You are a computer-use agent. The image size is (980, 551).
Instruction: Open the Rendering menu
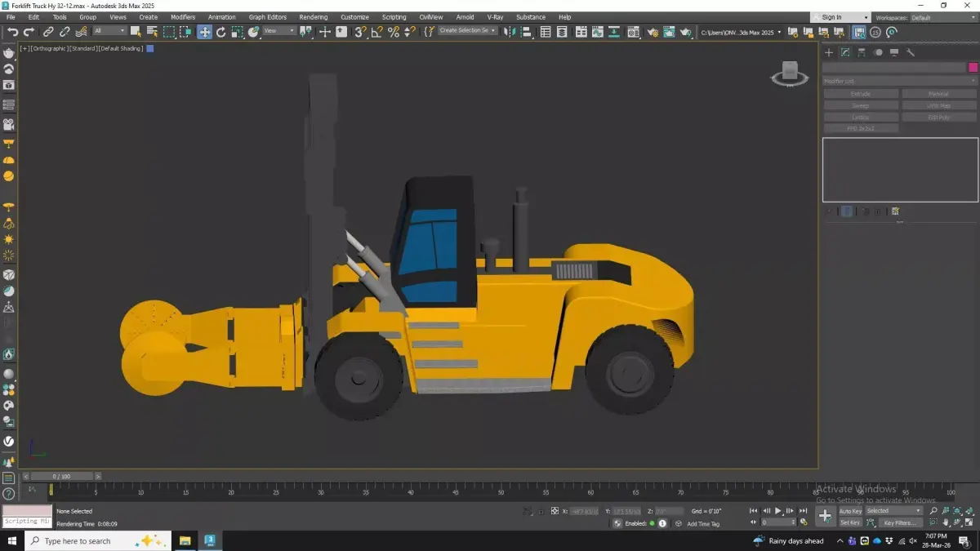tap(313, 17)
